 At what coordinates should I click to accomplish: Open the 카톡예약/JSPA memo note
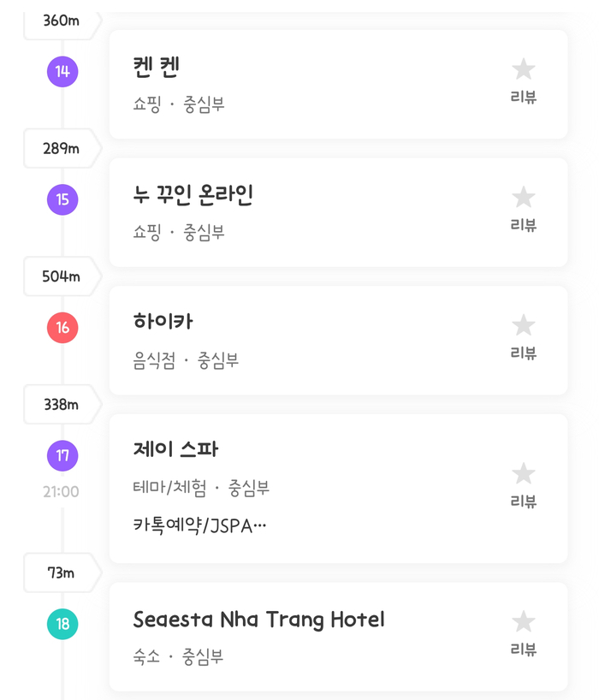click(x=200, y=525)
